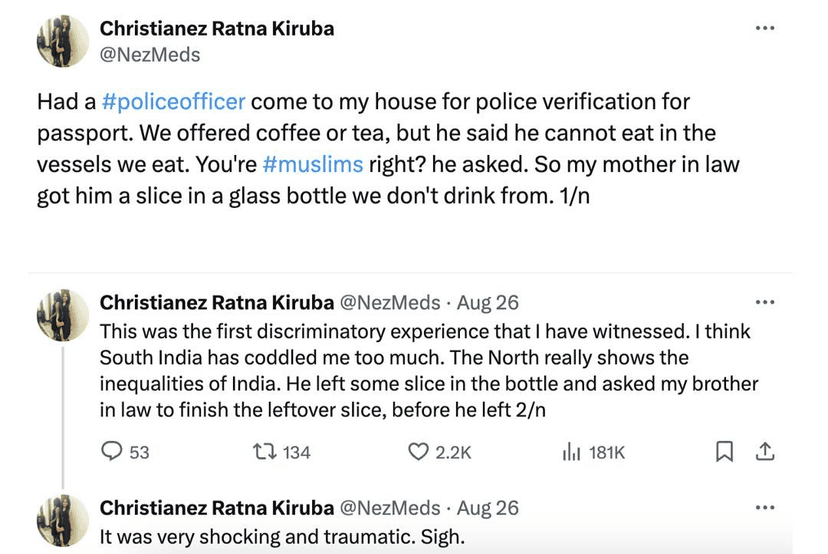Click the reply icon with 53 replies

114,453
